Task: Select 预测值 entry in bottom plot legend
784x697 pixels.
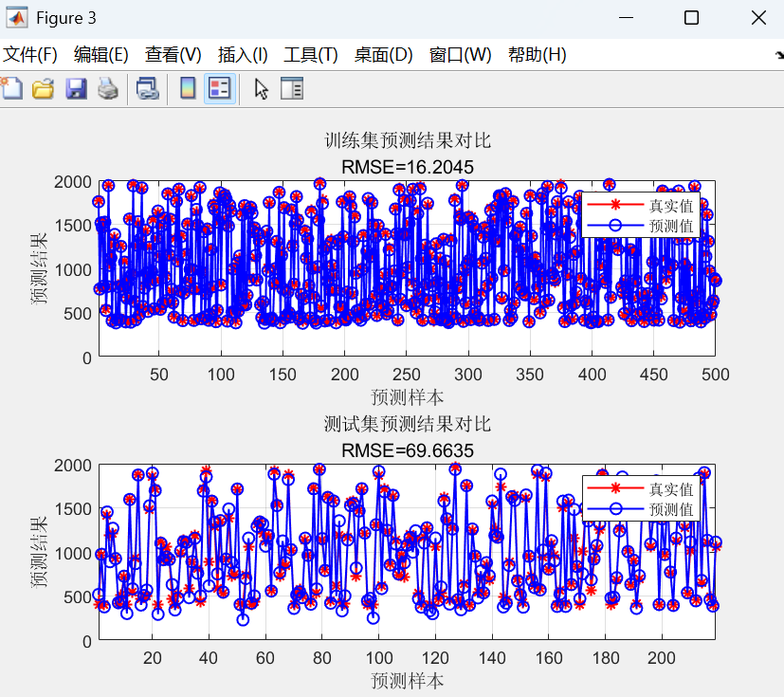Action: tap(671, 509)
